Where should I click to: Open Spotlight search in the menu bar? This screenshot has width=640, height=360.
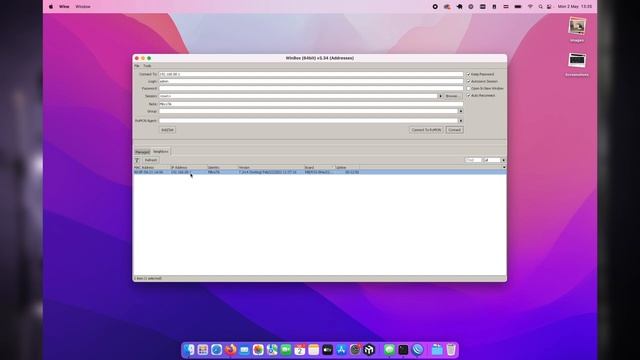(x=540, y=7)
